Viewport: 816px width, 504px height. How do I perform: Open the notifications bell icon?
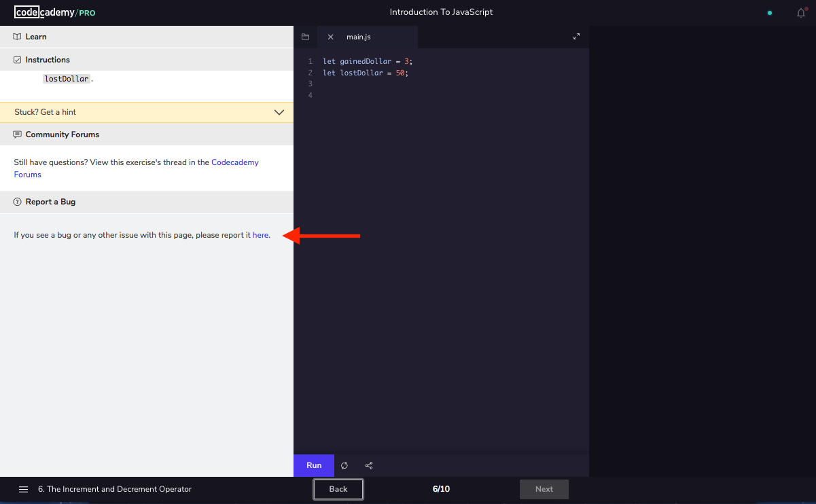[x=801, y=13]
